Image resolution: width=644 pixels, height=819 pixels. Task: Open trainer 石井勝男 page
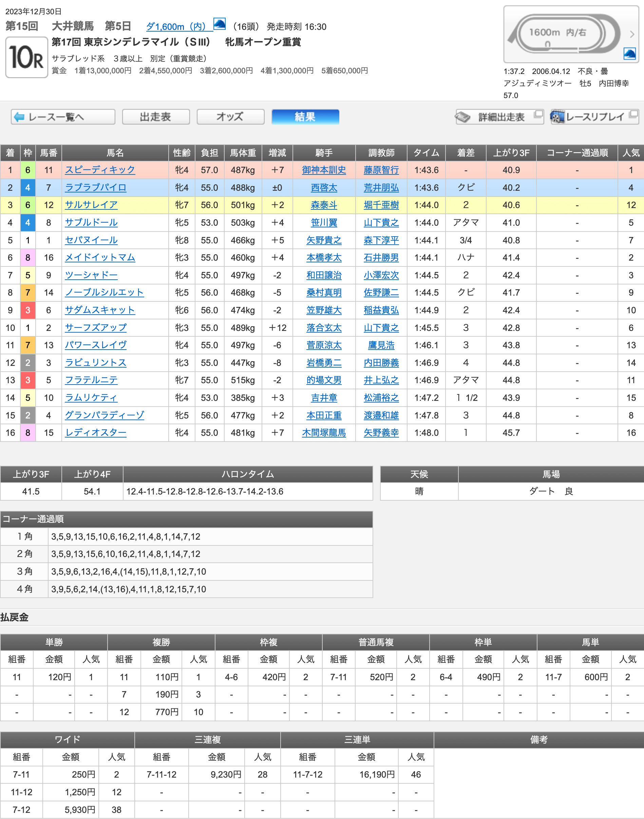(x=381, y=258)
